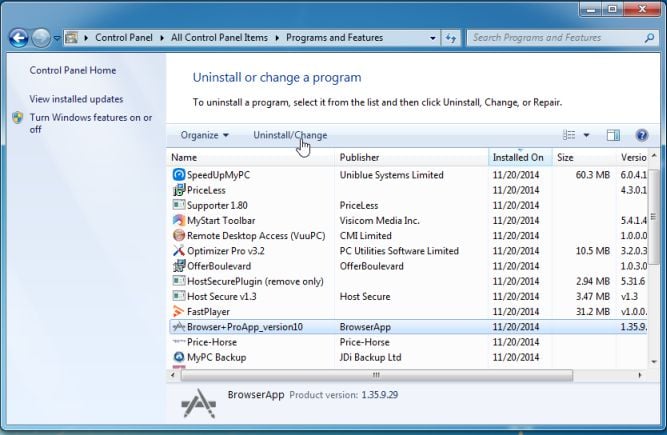Click the OfferBoulevard icon
The height and width of the screenshot is (435, 667).
(179, 266)
